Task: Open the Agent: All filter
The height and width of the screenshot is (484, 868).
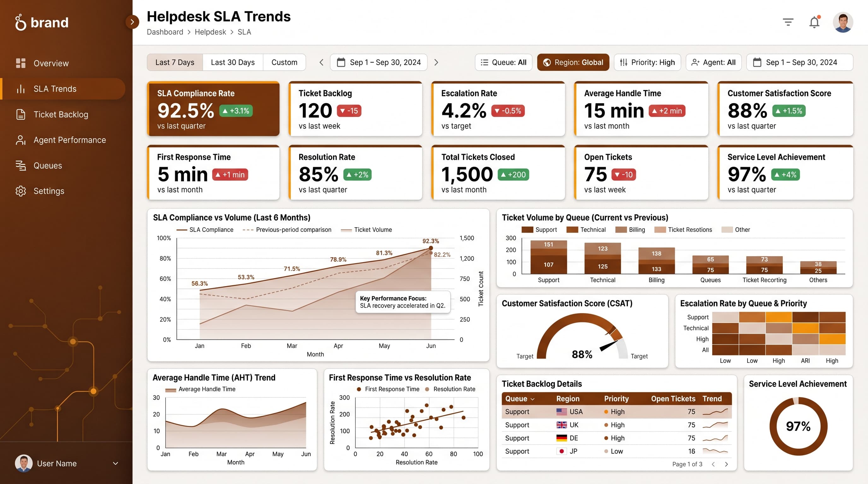Action: (x=714, y=62)
